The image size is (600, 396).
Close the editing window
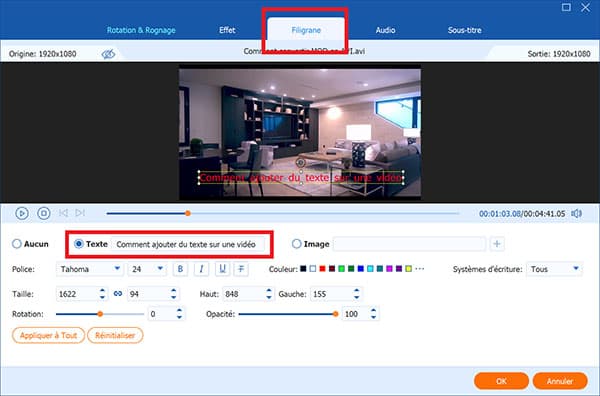[585, 7]
